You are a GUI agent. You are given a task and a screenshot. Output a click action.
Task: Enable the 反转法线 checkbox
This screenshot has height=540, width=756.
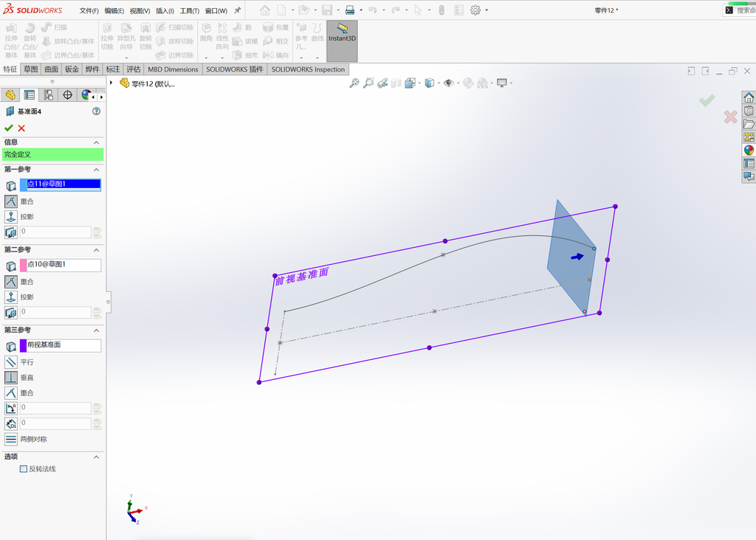tap(23, 468)
